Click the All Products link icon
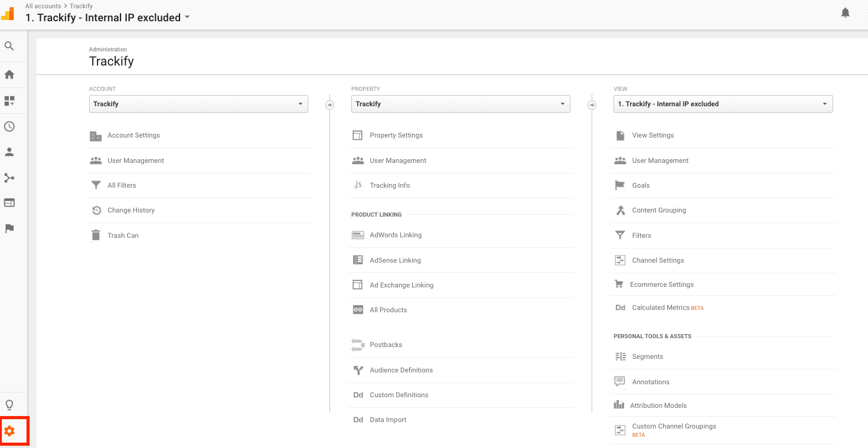This screenshot has width=868, height=448. tap(358, 310)
